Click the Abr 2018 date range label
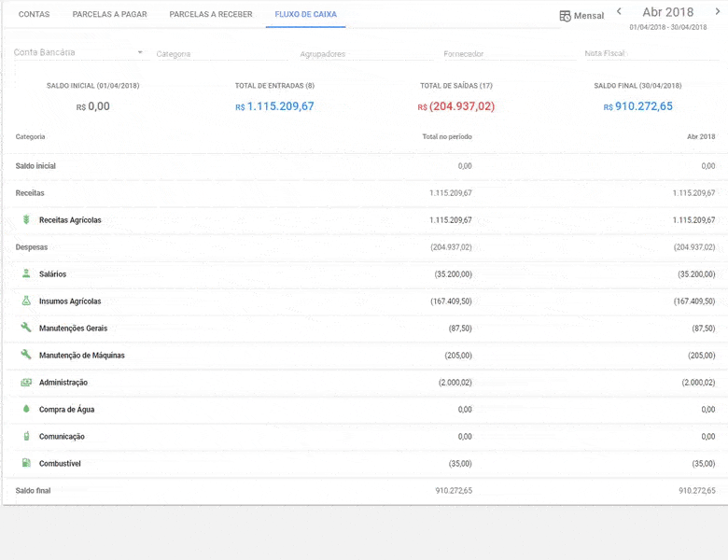 [667, 13]
